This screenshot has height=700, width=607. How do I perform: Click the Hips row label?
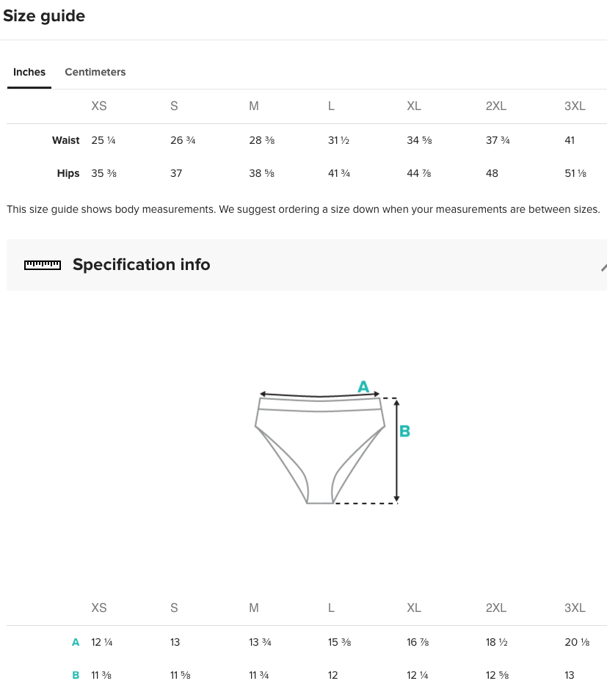click(x=68, y=173)
